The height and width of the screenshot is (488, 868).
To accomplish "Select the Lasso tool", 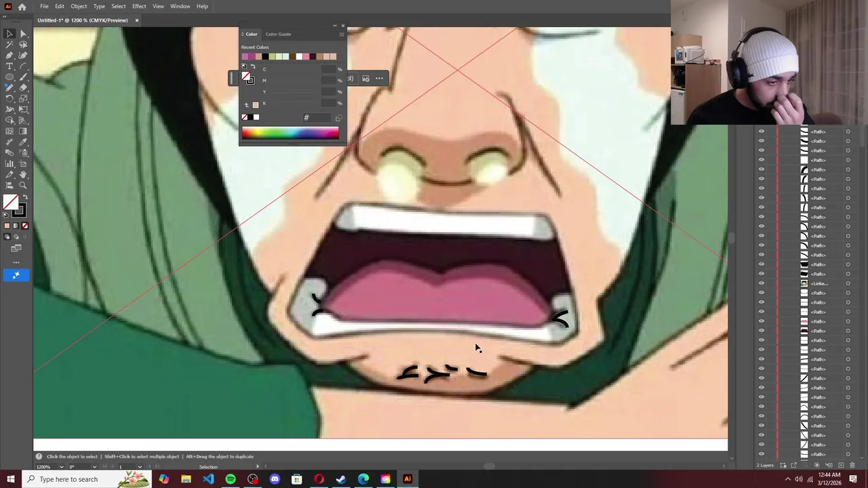I will tap(23, 44).
